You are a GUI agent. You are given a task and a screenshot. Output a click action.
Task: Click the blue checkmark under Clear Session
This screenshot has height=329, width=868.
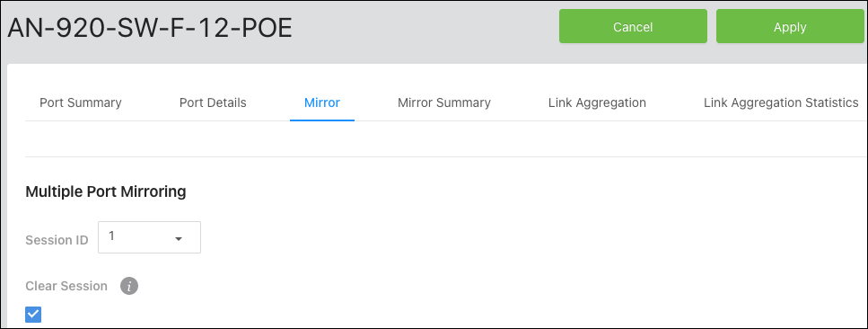pyautogui.click(x=33, y=315)
